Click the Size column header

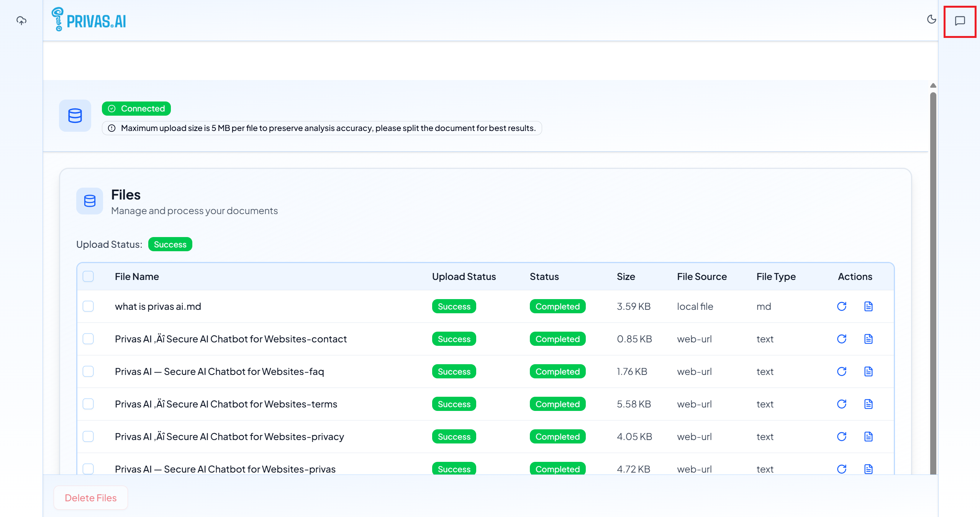coord(626,276)
